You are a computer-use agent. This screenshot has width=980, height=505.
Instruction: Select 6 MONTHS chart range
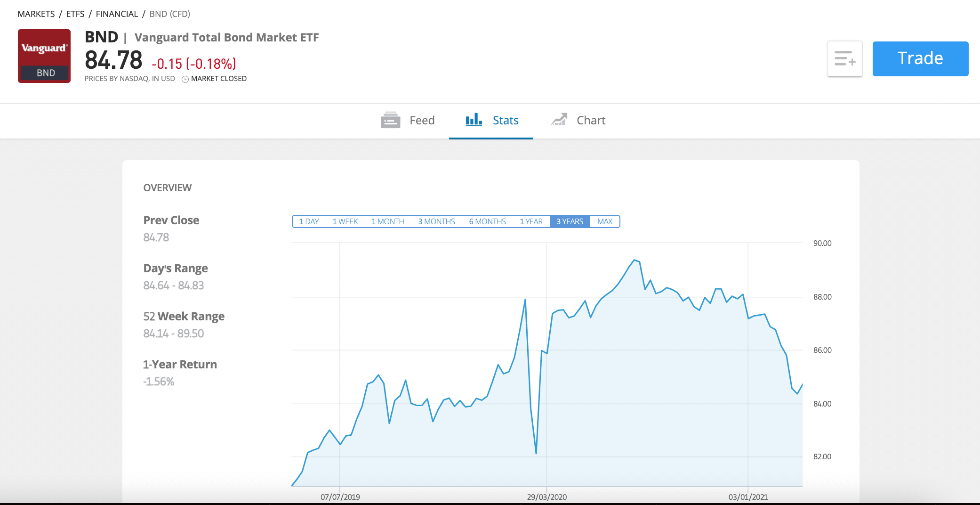point(487,221)
